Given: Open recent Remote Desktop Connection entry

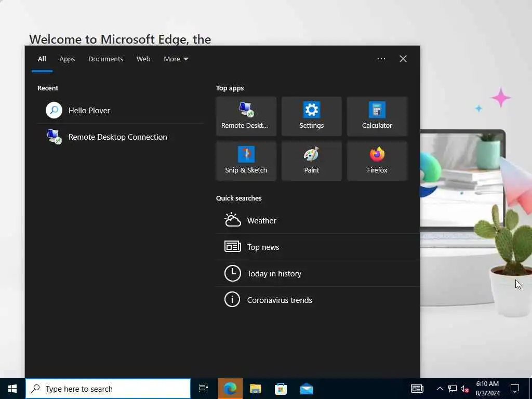Looking at the screenshot, I should 121,137.
